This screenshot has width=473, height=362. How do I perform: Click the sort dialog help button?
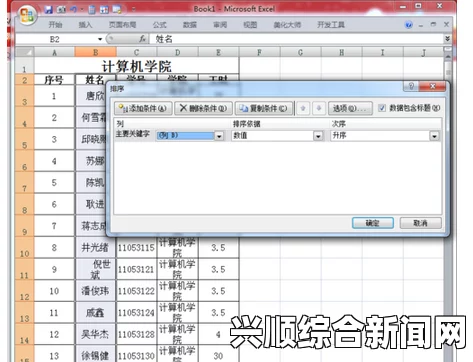click(x=411, y=86)
